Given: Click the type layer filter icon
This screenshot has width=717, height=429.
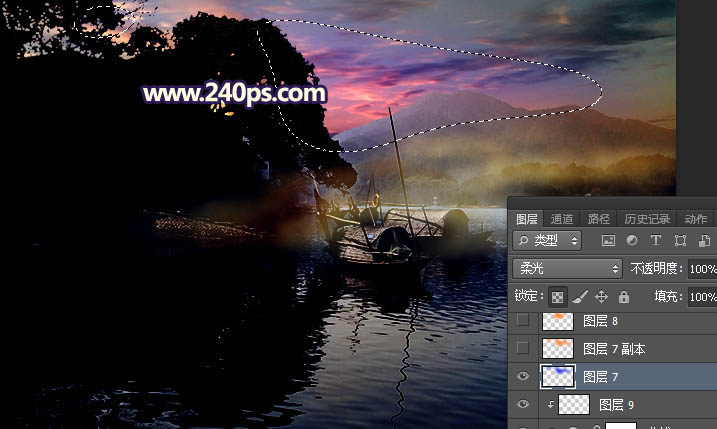Looking at the screenshot, I should click(656, 241).
